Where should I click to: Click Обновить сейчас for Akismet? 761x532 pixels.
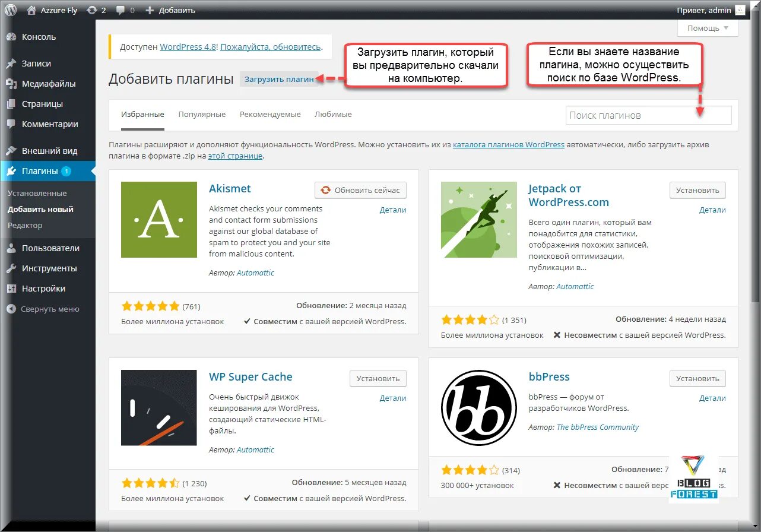[361, 190]
